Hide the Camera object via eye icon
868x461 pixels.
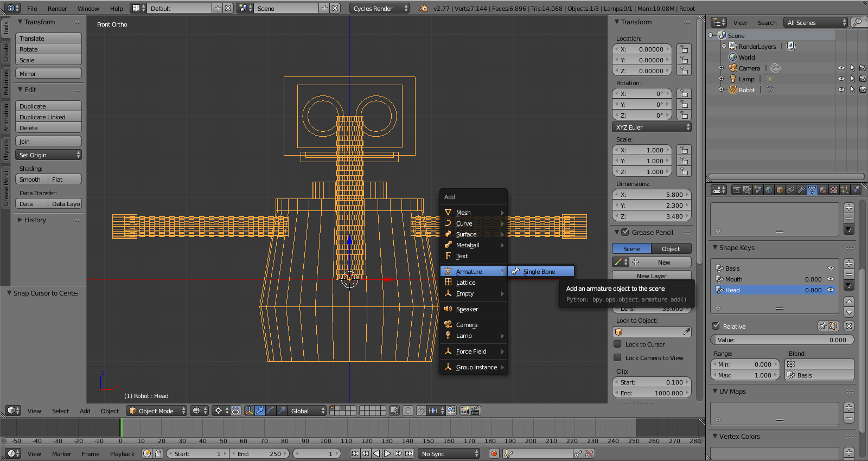841,68
